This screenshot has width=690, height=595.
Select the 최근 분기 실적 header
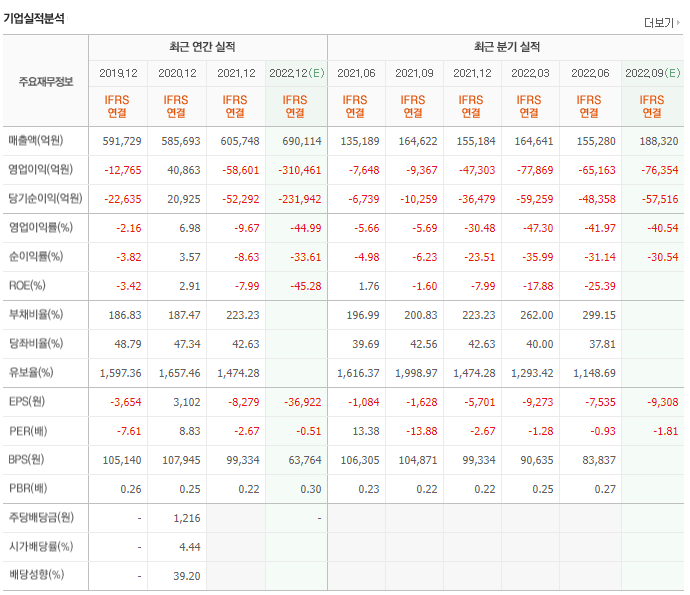click(506, 47)
